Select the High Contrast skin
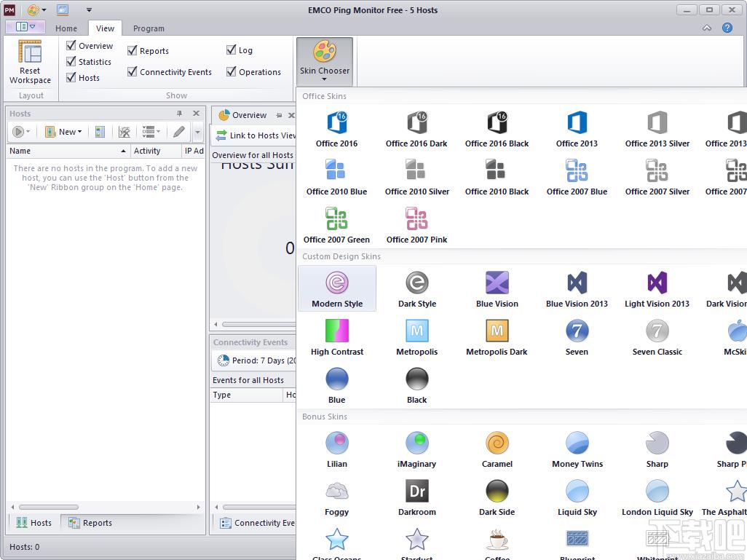This screenshot has width=747, height=560. click(x=337, y=337)
